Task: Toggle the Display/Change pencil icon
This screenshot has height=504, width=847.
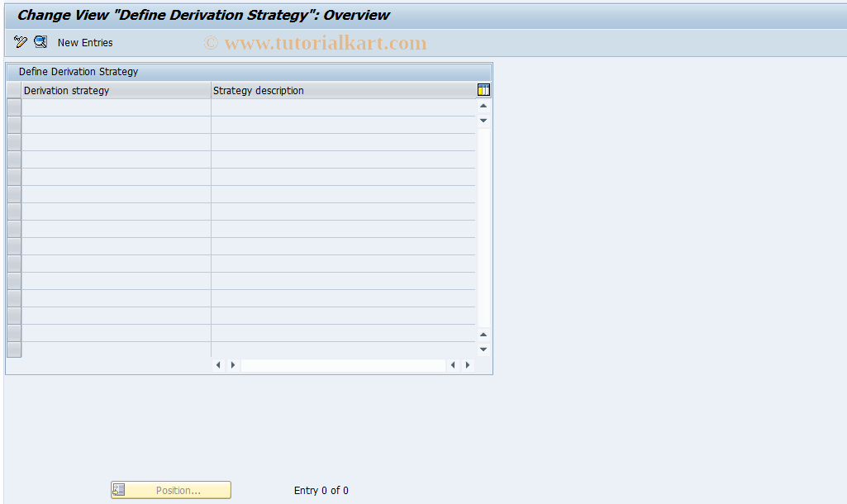Action: (x=20, y=41)
